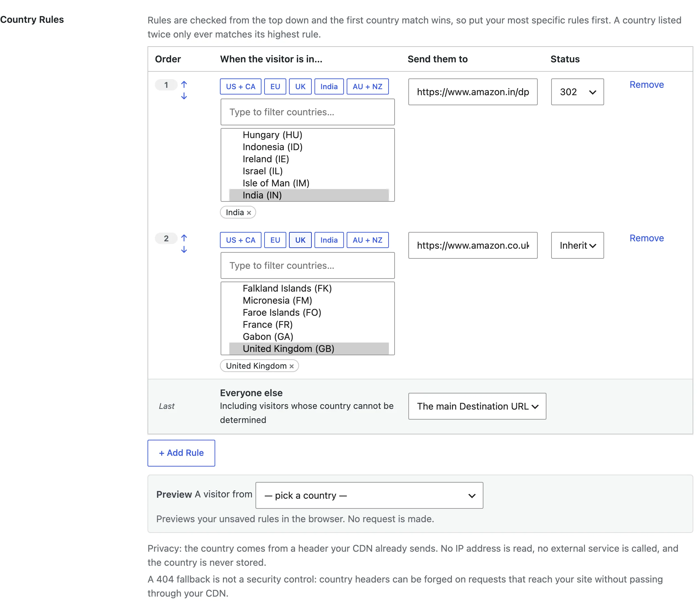This screenshot has width=700, height=610.
Task: Select Faroe Islands (FO) option
Action: (x=309, y=312)
